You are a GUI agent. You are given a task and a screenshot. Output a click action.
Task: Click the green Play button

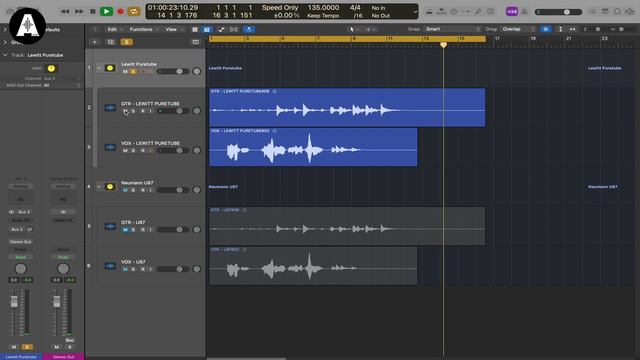click(x=107, y=11)
